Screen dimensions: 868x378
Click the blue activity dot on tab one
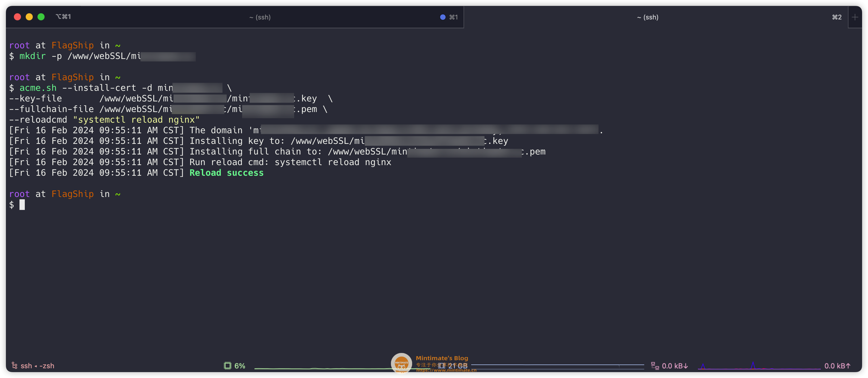tap(443, 17)
